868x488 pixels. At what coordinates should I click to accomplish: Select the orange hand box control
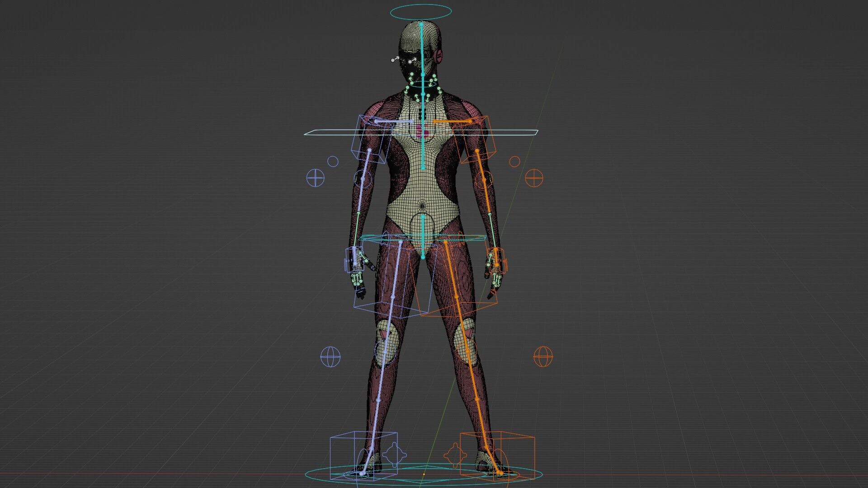[497, 260]
